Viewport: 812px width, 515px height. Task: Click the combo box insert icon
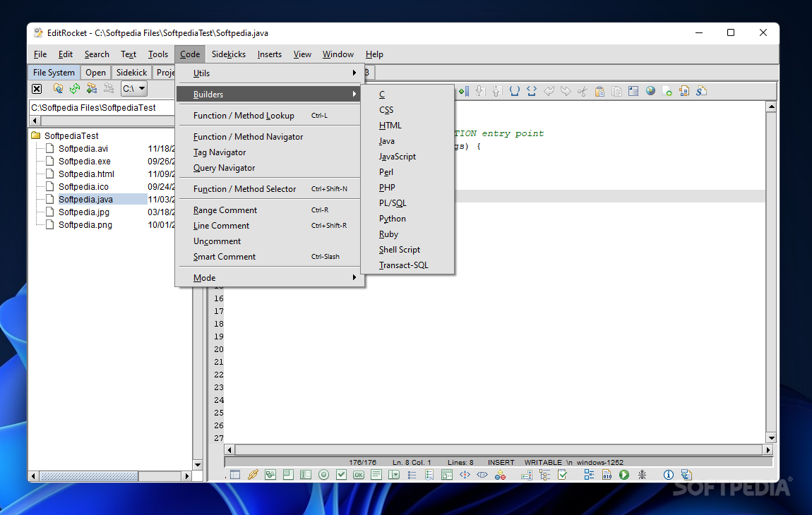[x=394, y=475]
